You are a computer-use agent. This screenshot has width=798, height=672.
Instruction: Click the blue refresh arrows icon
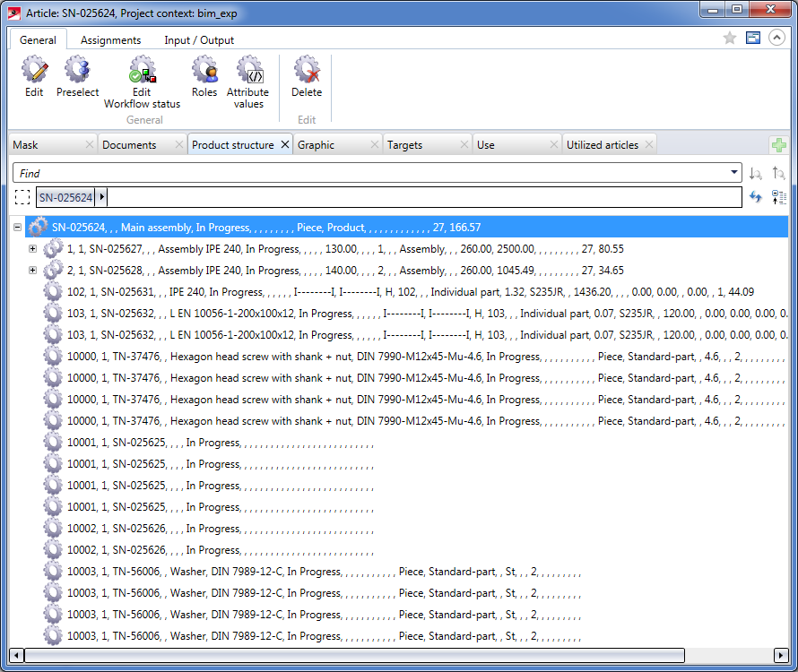coord(755,197)
